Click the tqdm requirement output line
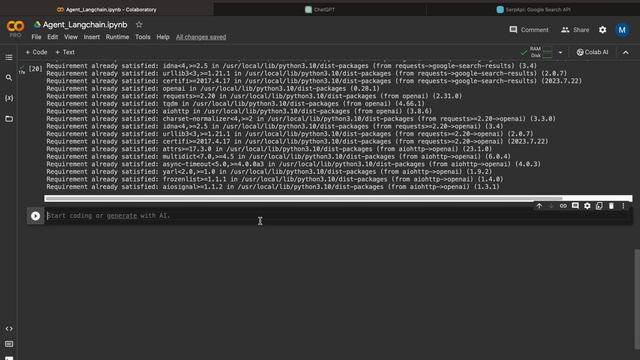This screenshot has height=360, width=640. [x=235, y=104]
